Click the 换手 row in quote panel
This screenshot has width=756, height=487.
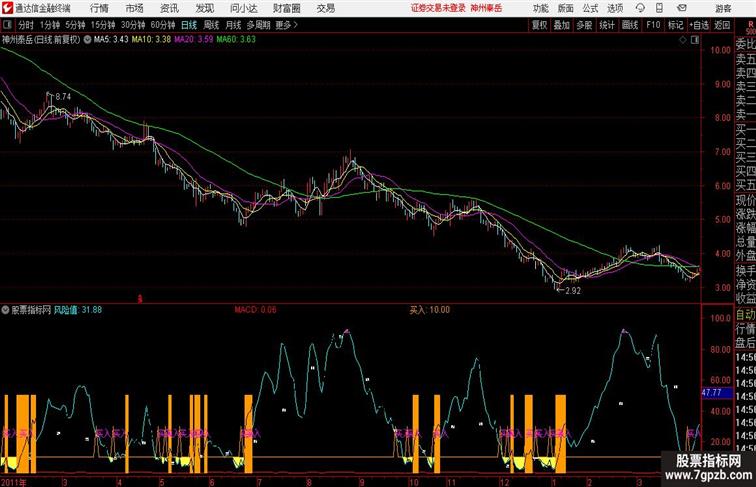tap(745, 271)
